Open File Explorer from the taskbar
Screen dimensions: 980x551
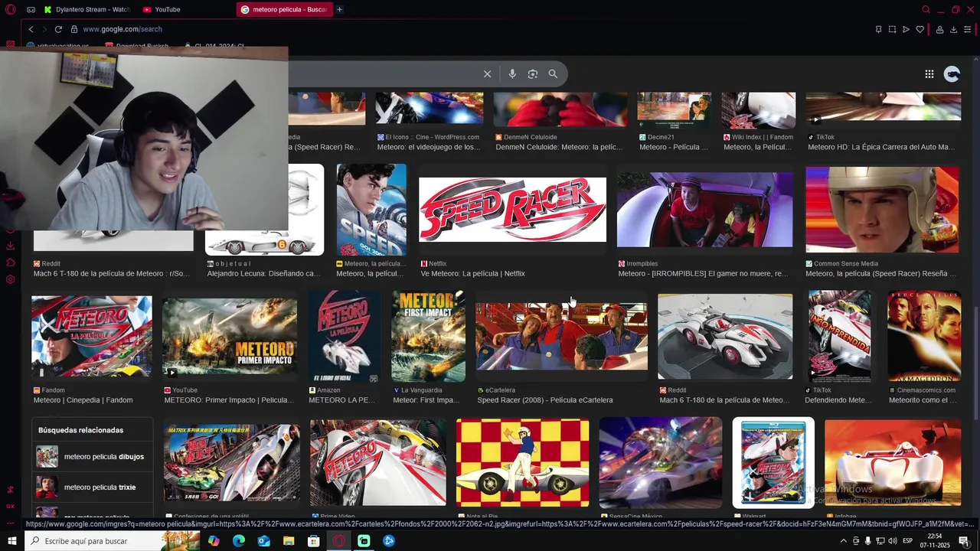click(x=289, y=541)
